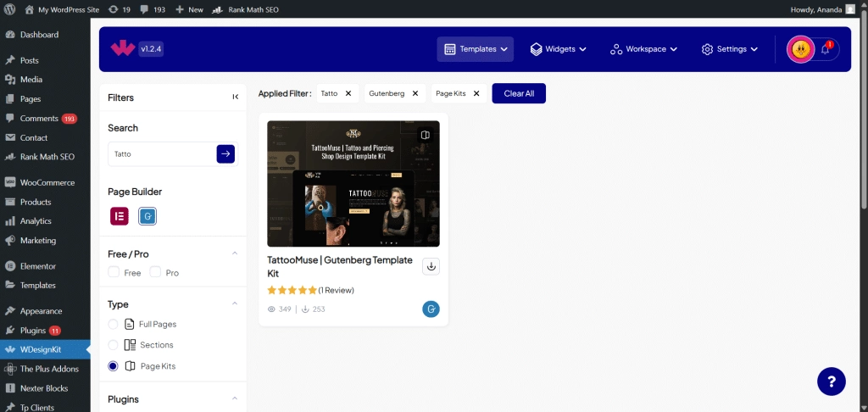Click the New plus item in admin bar
The width and height of the screenshot is (868, 412).
189,9
